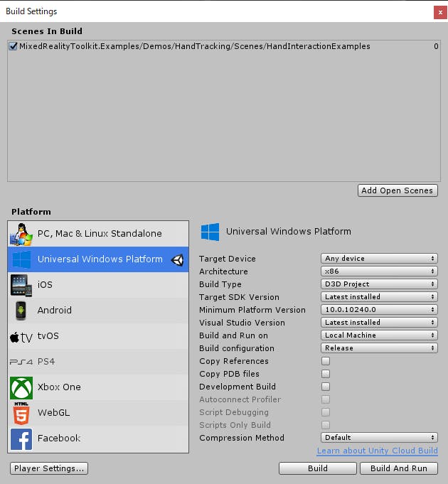Select the iOS platform label
Image resolution: width=448 pixels, height=484 pixels.
click(45, 284)
